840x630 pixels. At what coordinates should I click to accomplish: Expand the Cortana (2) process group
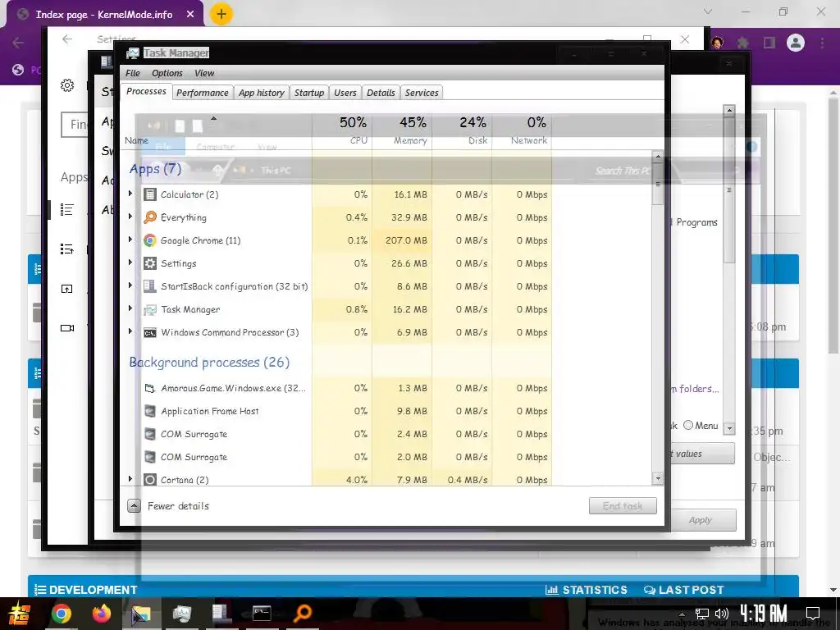(x=130, y=479)
